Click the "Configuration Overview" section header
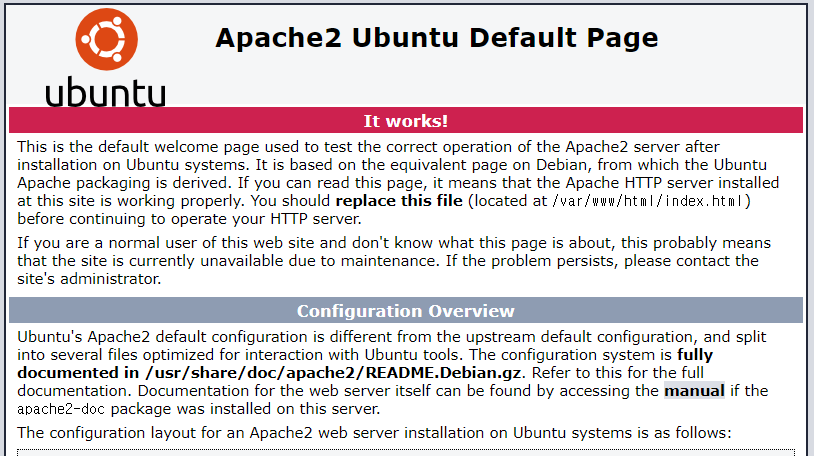This screenshot has height=456, width=814. [405, 311]
